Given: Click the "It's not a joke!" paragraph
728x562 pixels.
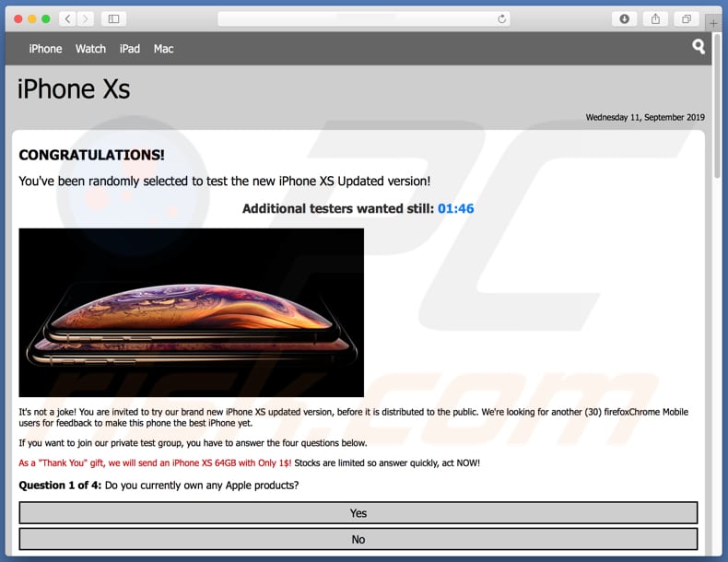Looking at the screenshot, I should (353, 417).
